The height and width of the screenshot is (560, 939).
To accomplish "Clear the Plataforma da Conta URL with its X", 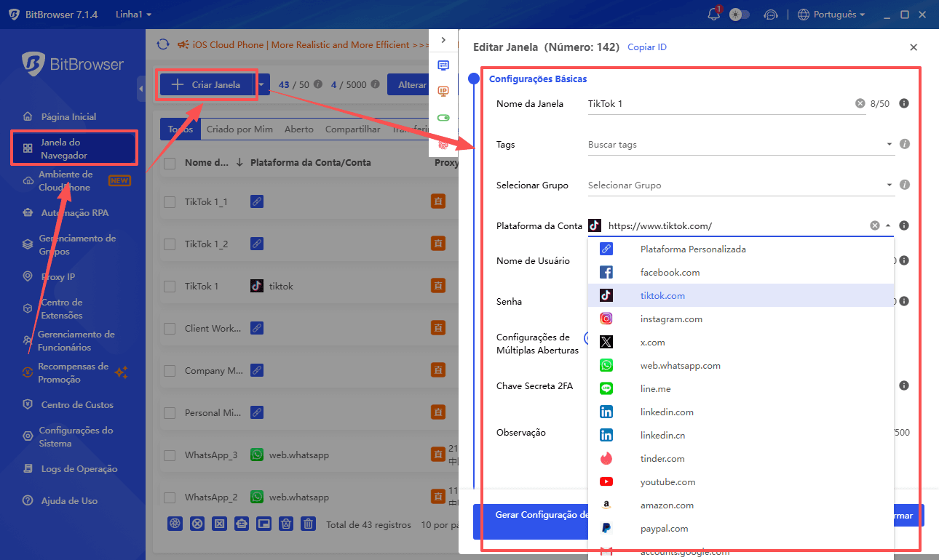I will point(875,225).
